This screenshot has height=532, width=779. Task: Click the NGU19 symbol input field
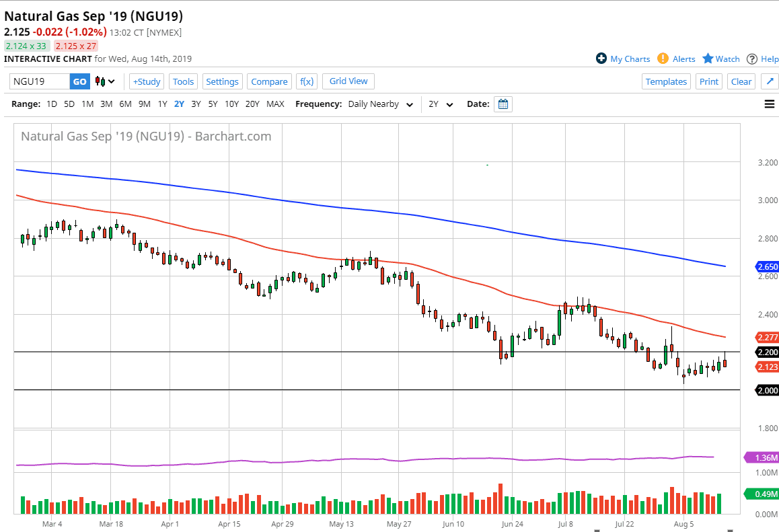click(x=40, y=81)
